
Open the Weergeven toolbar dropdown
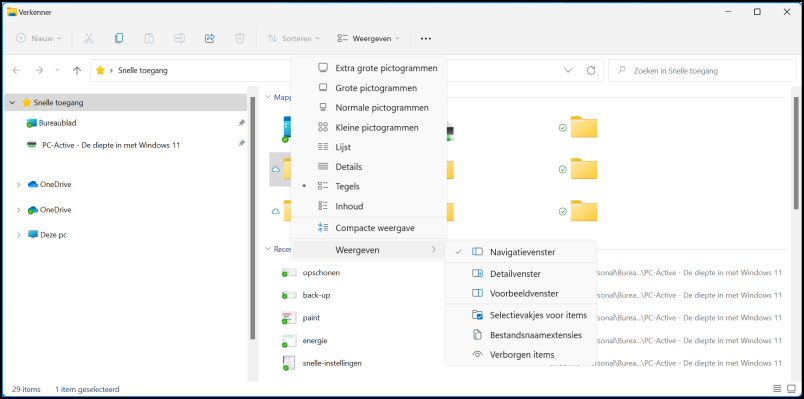pos(369,38)
